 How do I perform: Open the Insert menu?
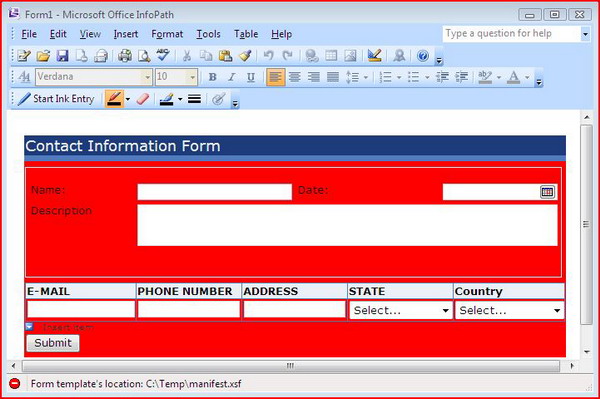point(126,34)
